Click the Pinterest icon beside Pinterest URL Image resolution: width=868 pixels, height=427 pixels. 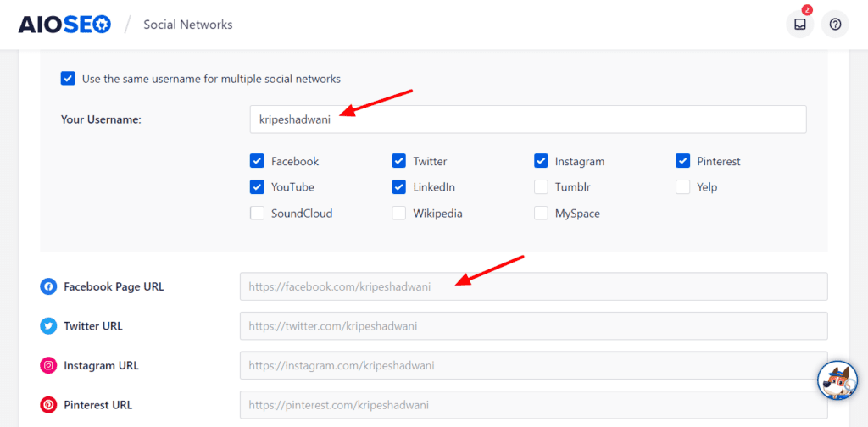pos(48,405)
